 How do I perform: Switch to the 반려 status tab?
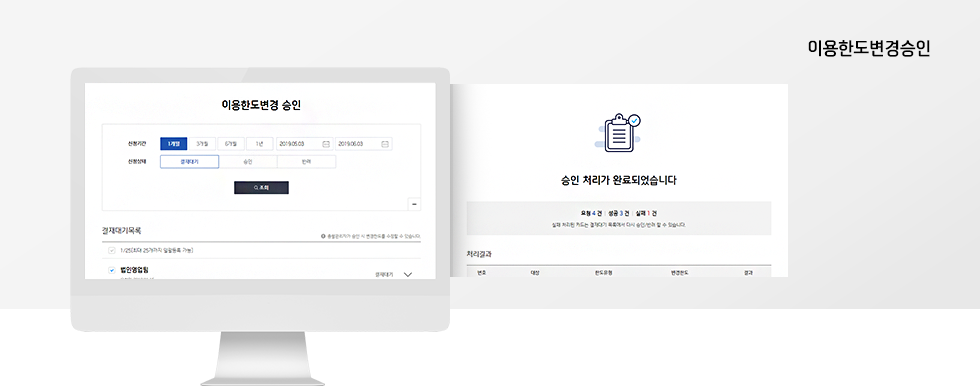[x=306, y=162]
